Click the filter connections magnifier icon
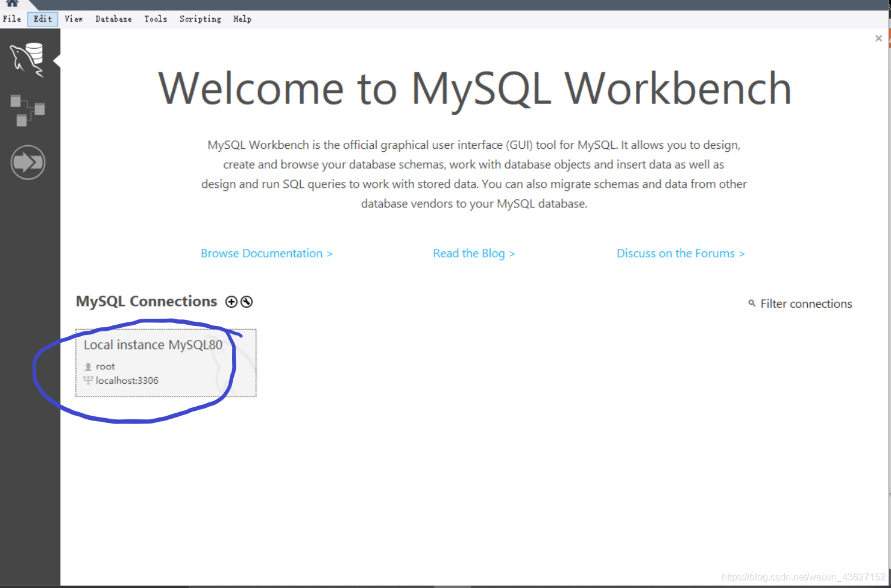Screen dimensions: 891x588 [x=752, y=303]
